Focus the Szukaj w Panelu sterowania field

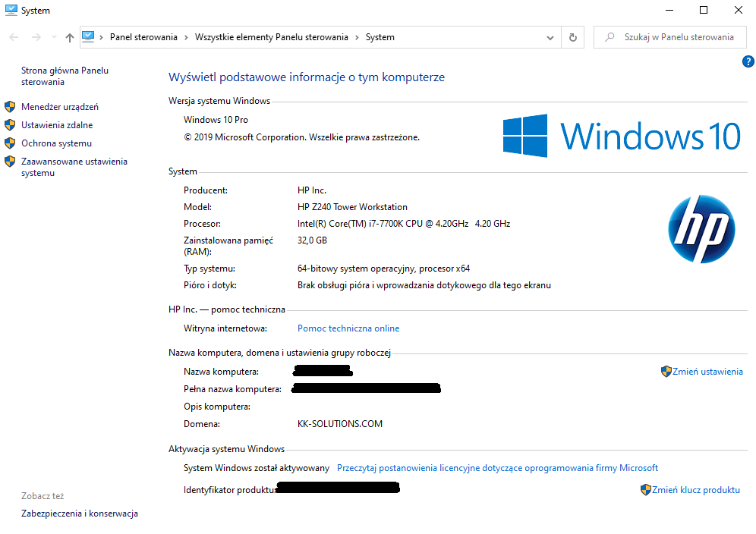[670, 37]
